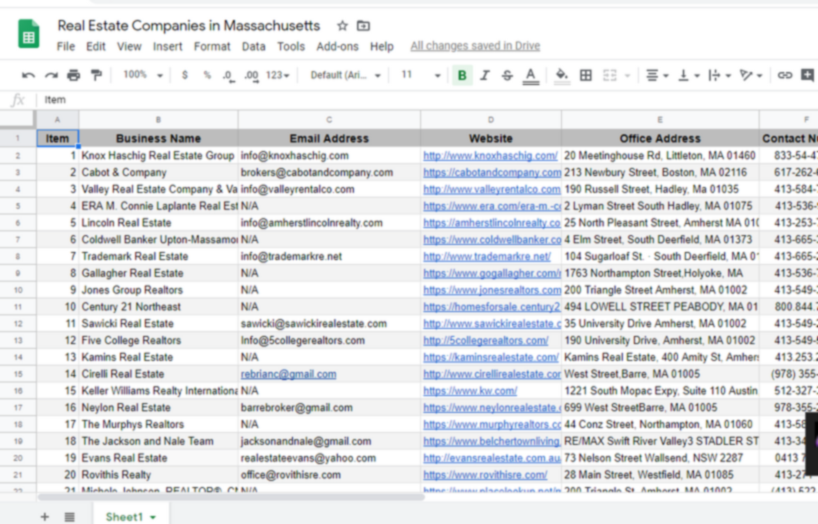Print the spreadsheet using printer icon
Image resolution: width=818 pixels, height=524 pixels.
pyautogui.click(x=73, y=75)
